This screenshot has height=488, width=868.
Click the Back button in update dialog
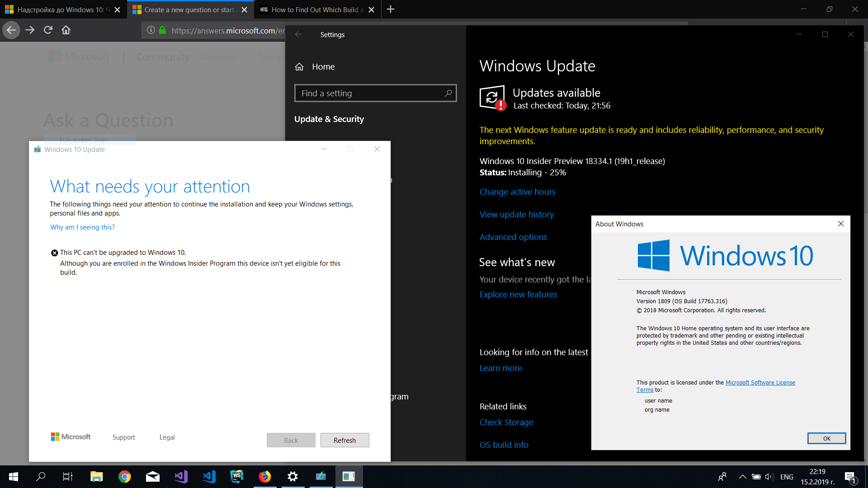click(291, 440)
